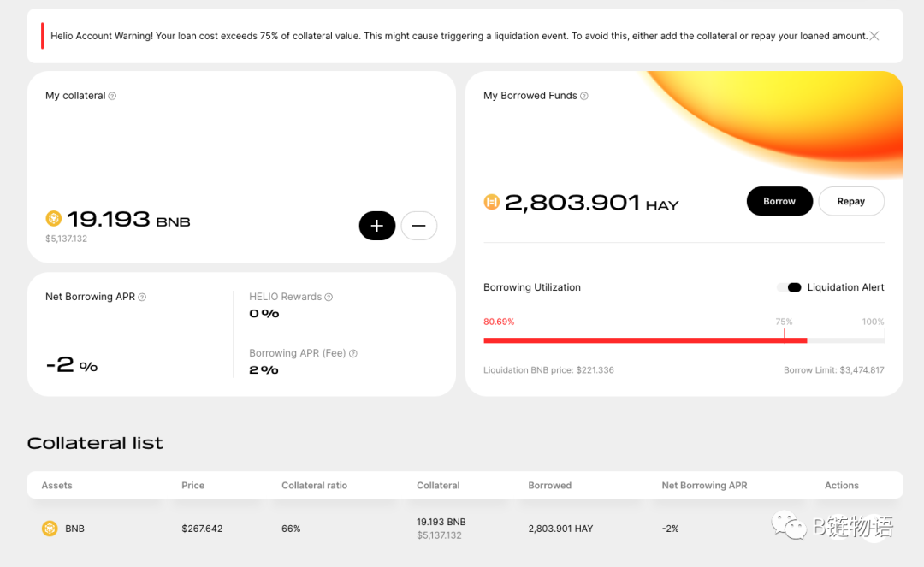
Task: Dismiss the Helio Account Warning banner
Action: pyautogui.click(x=874, y=36)
